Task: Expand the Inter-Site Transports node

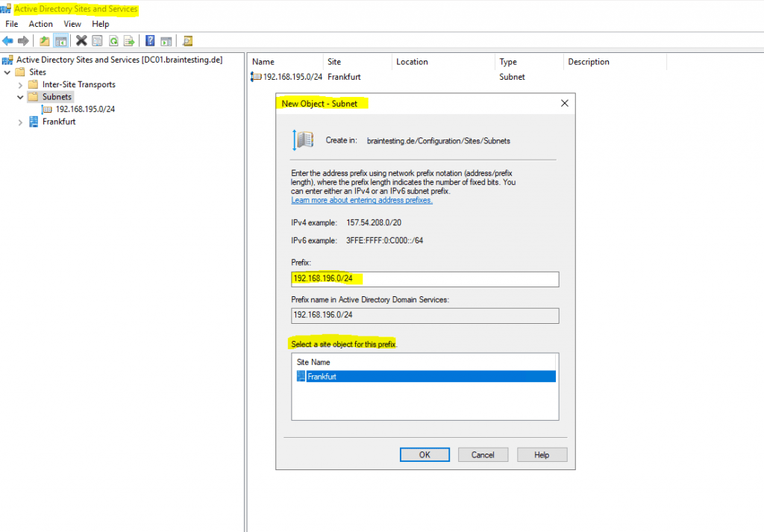Action: [x=20, y=85]
